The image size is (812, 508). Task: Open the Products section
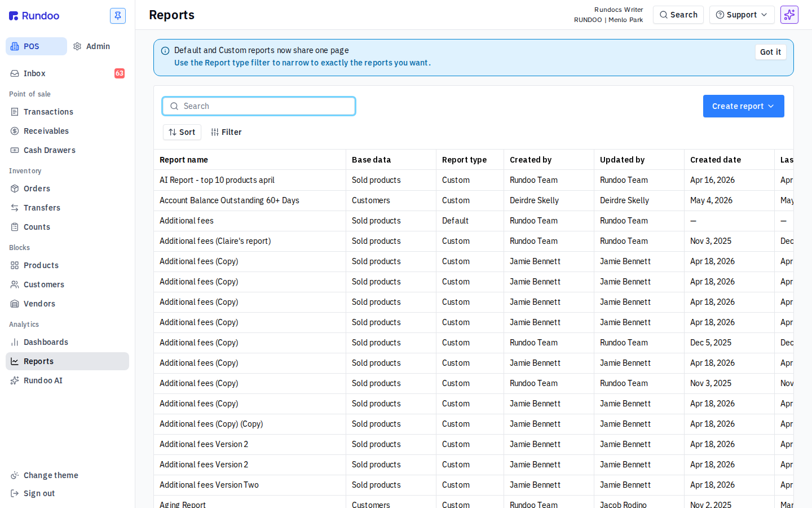pos(67,265)
